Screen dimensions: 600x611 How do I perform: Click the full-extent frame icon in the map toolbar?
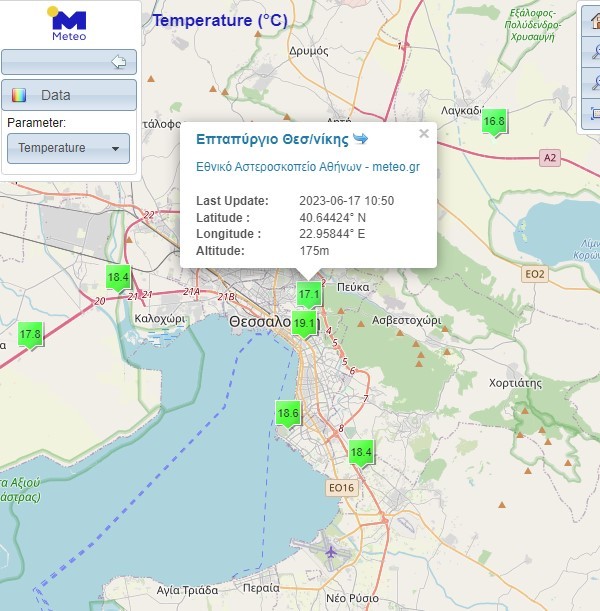[593, 113]
